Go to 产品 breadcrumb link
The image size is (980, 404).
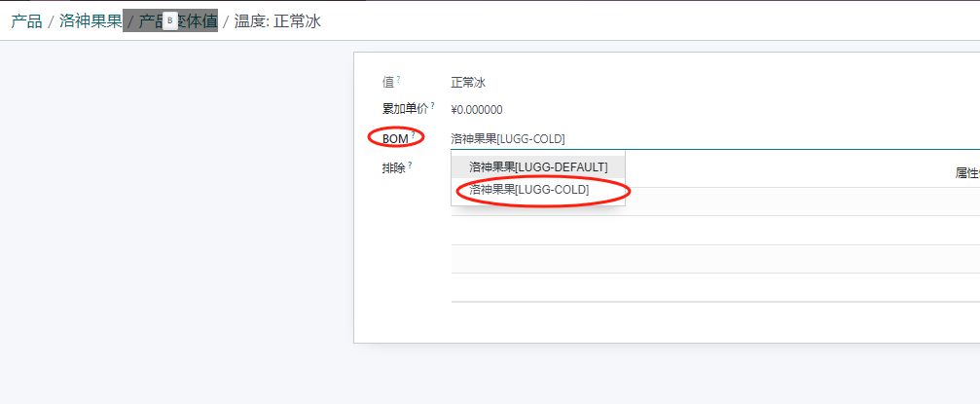(26, 21)
